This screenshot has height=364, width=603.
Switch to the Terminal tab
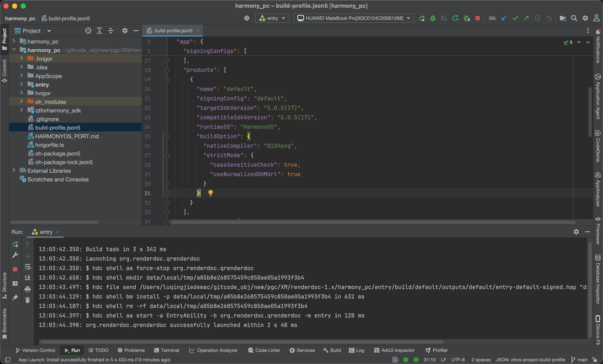167,350
